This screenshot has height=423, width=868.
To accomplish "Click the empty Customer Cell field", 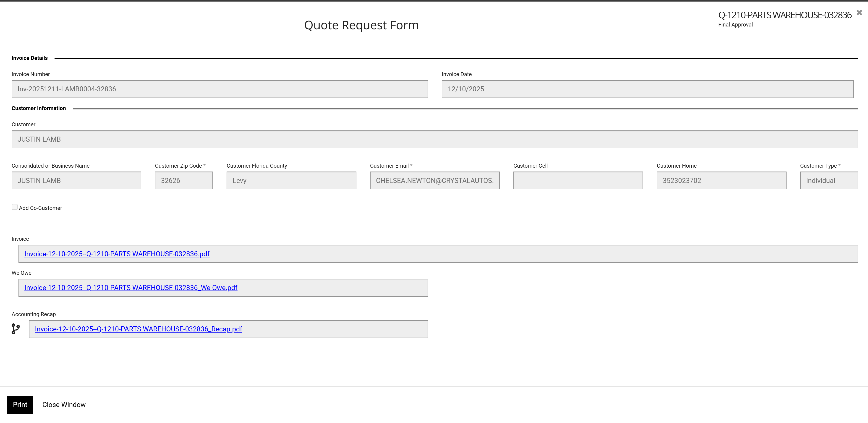I will pyautogui.click(x=578, y=180).
